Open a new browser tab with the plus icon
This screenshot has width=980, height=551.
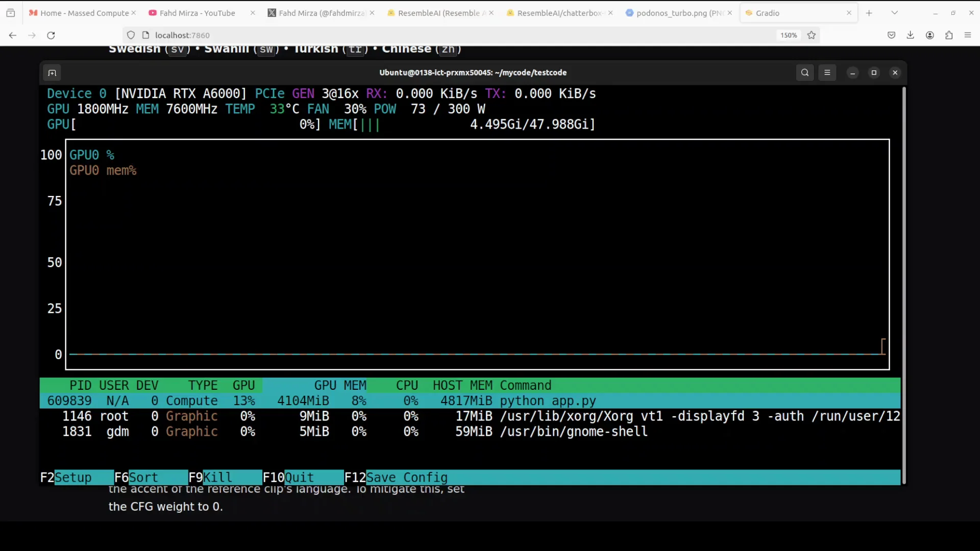(869, 13)
